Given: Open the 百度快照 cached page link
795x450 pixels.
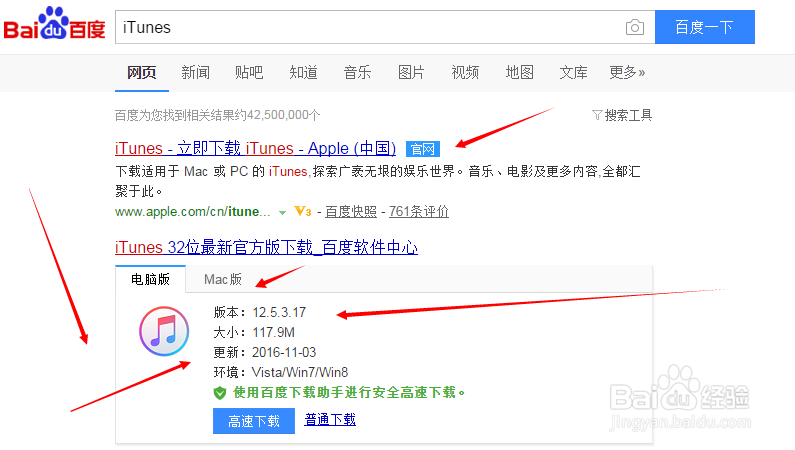Looking at the screenshot, I should tap(351, 211).
